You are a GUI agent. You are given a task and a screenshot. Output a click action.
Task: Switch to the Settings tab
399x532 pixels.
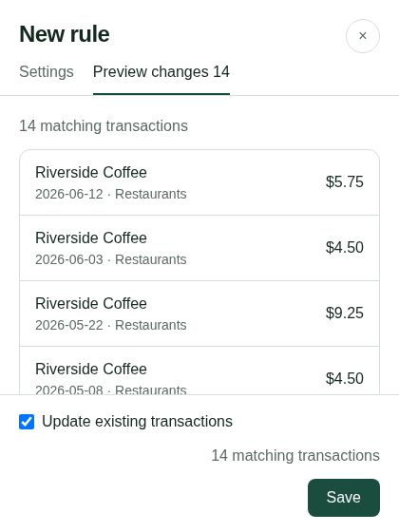(x=47, y=72)
